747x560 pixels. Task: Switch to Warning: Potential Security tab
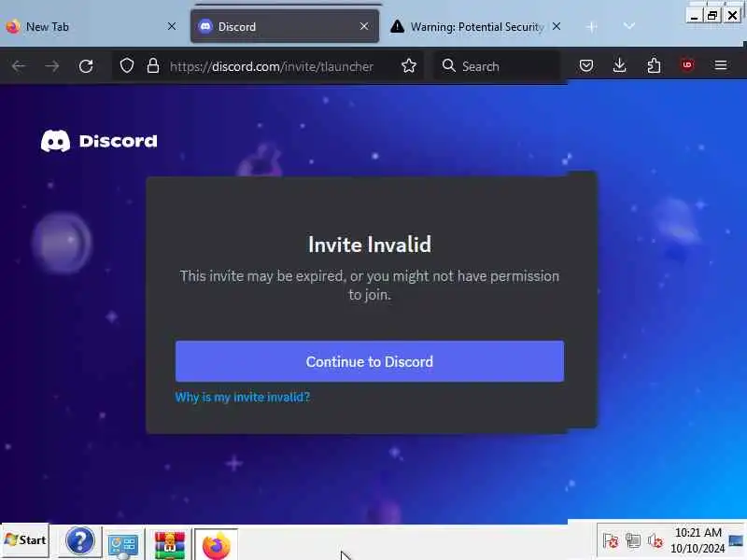(477, 27)
